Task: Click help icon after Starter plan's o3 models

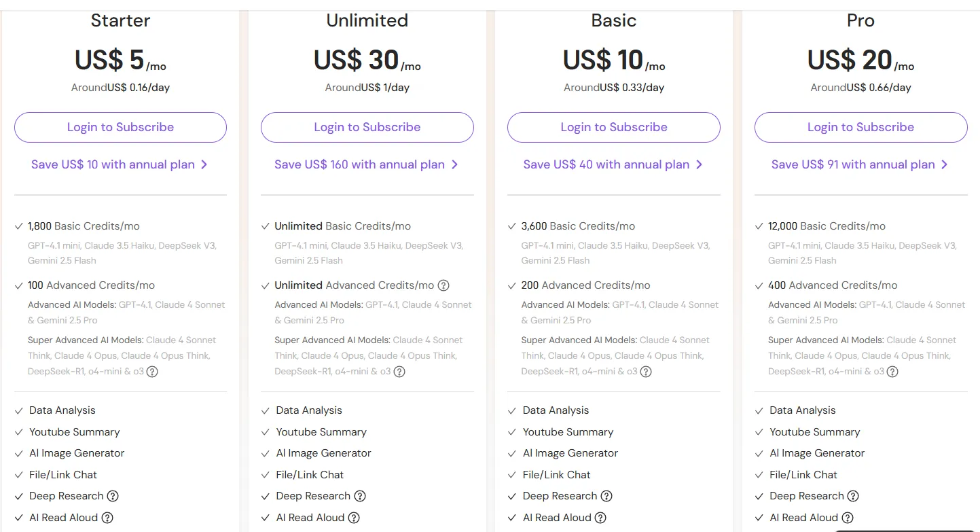Action: click(152, 372)
